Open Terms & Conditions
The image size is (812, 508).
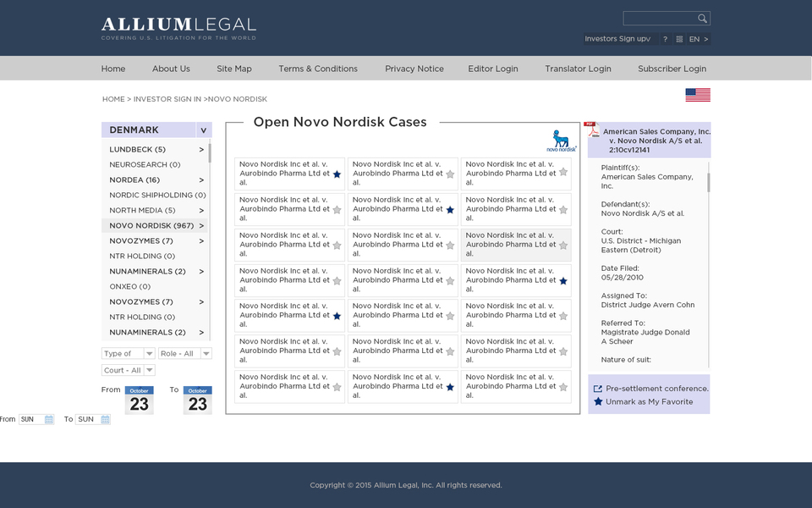(x=318, y=69)
